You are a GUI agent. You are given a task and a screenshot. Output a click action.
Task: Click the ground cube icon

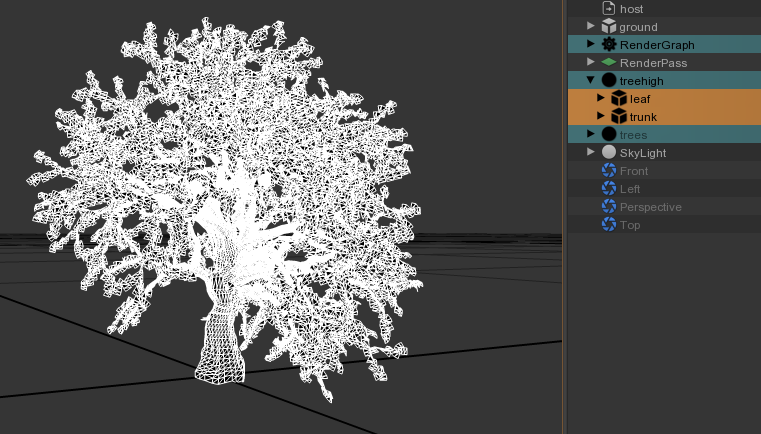point(608,27)
